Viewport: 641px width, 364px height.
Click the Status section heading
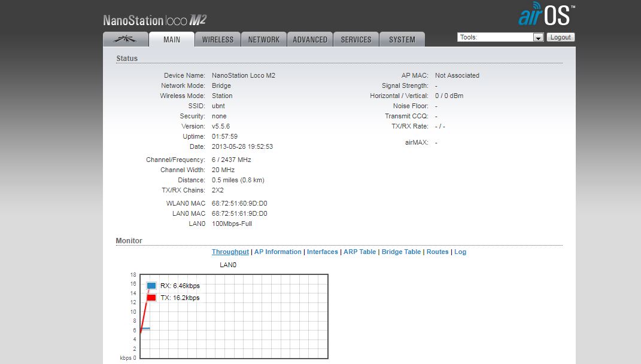127,59
